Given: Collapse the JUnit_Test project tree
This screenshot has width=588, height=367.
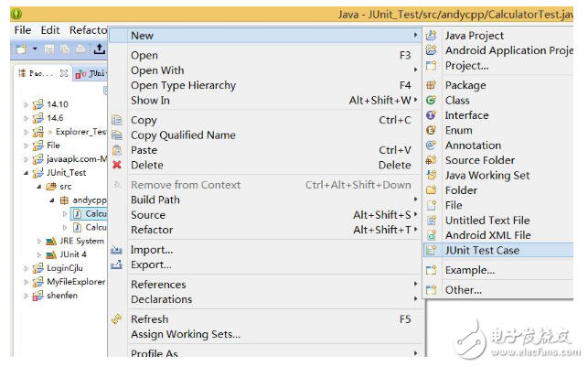Looking at the screenshot, I should pyautogui.click(x=27, y=172).
